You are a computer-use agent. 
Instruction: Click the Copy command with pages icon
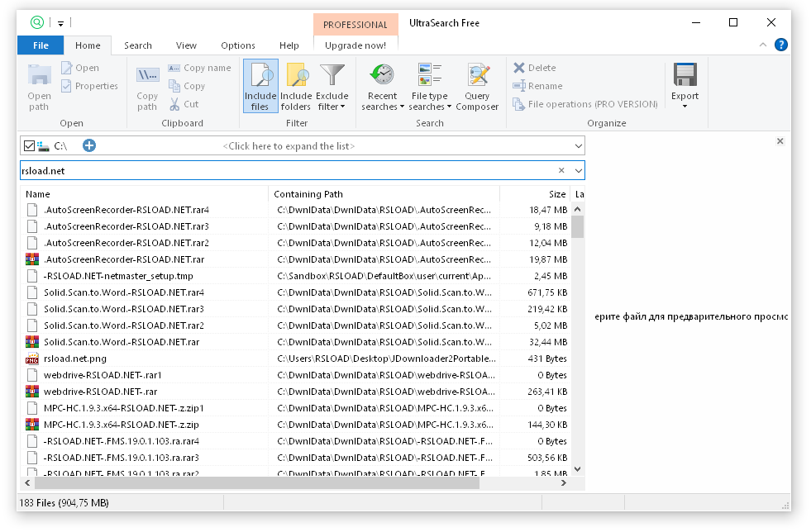[174, 86]
